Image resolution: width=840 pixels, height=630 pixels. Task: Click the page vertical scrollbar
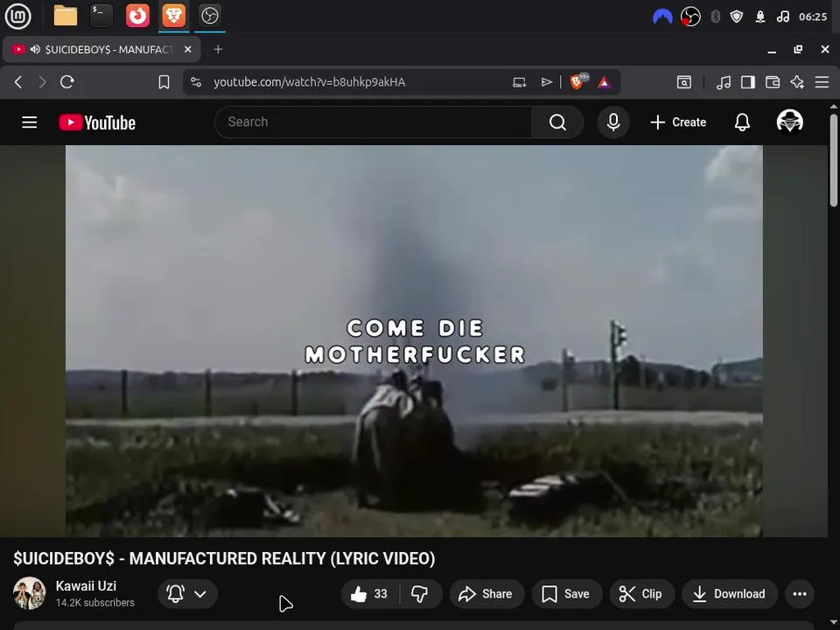point(833,159)
